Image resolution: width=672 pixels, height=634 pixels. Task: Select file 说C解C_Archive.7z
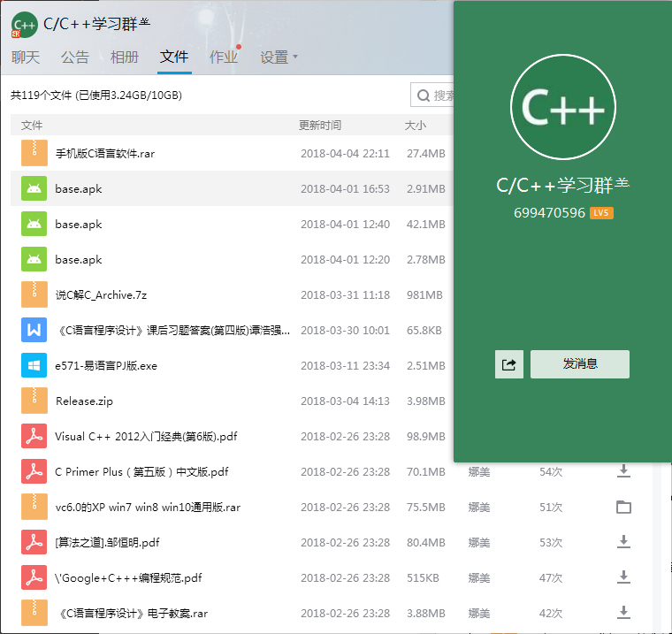(x=101, y=295)
